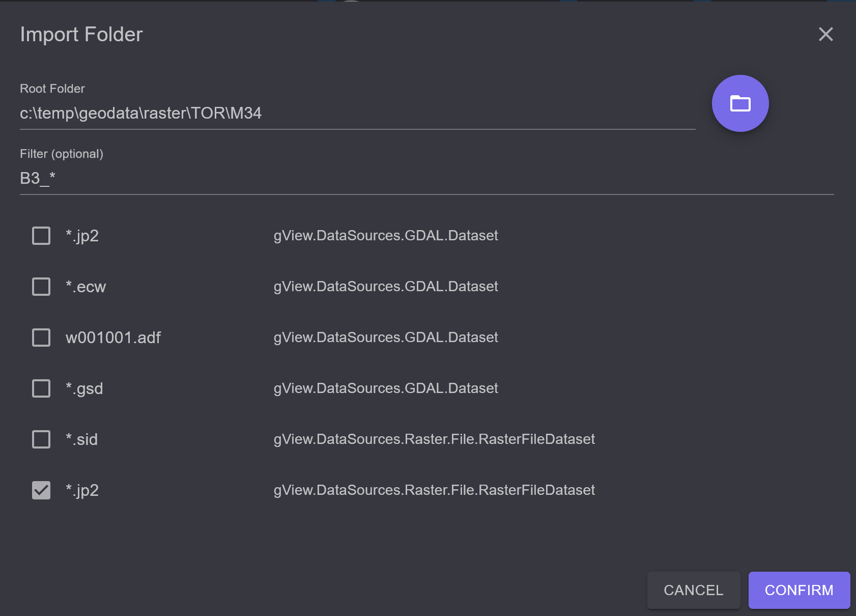Click the CONFIRM button

[799, 590]
